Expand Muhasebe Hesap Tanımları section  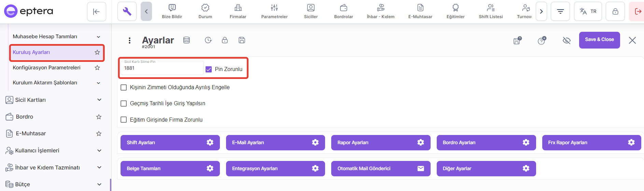click(98, 37)
